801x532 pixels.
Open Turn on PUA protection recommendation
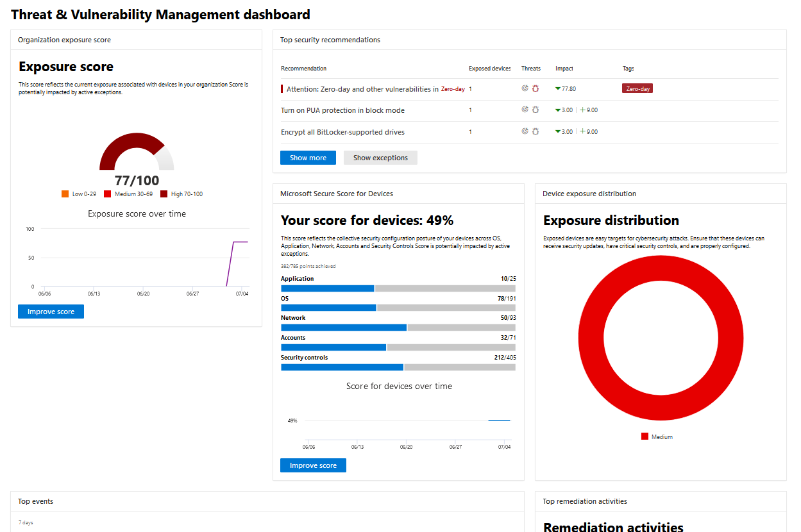point(342,110)
